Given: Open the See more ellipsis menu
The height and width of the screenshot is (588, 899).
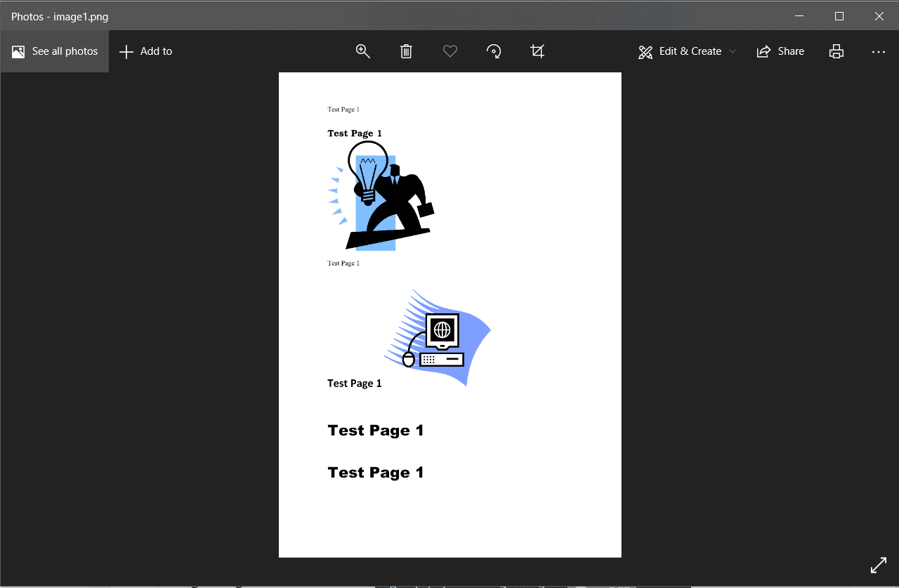Looking at the screenshot, I should point(879,51).
